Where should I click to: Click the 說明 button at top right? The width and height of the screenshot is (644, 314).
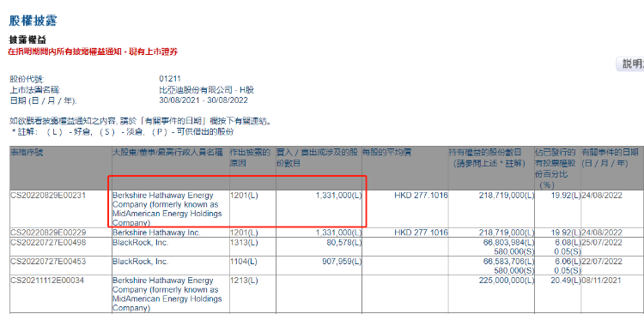[630, 64]
